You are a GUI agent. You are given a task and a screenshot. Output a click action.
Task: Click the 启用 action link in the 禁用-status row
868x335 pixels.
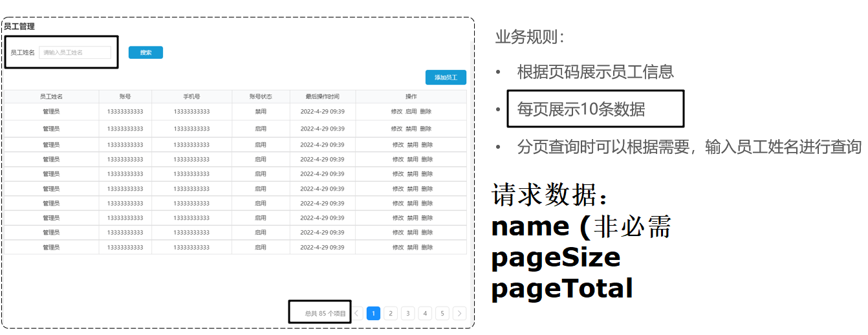[x=411, y=112]
